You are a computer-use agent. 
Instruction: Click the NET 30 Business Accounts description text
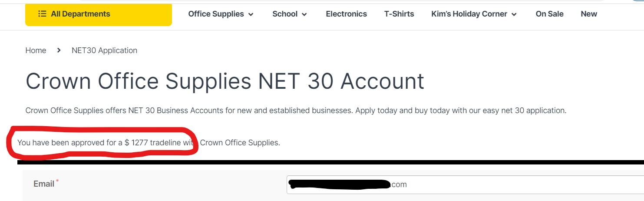(296, 111)
